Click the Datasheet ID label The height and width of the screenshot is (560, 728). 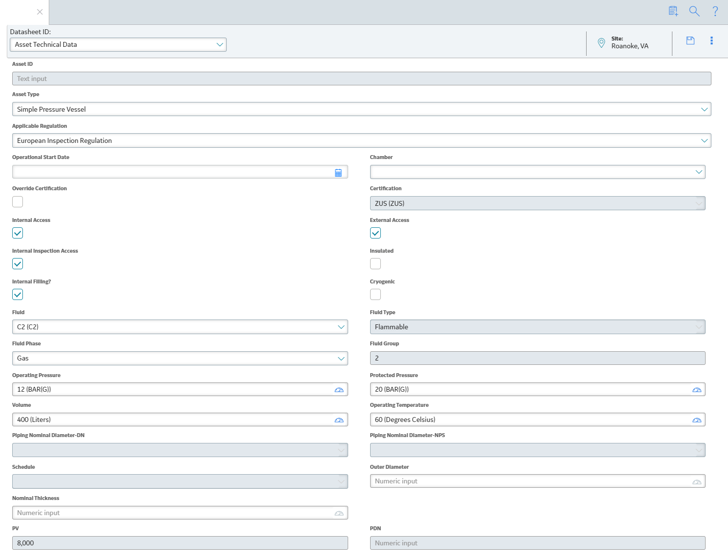tap(30, 32)
